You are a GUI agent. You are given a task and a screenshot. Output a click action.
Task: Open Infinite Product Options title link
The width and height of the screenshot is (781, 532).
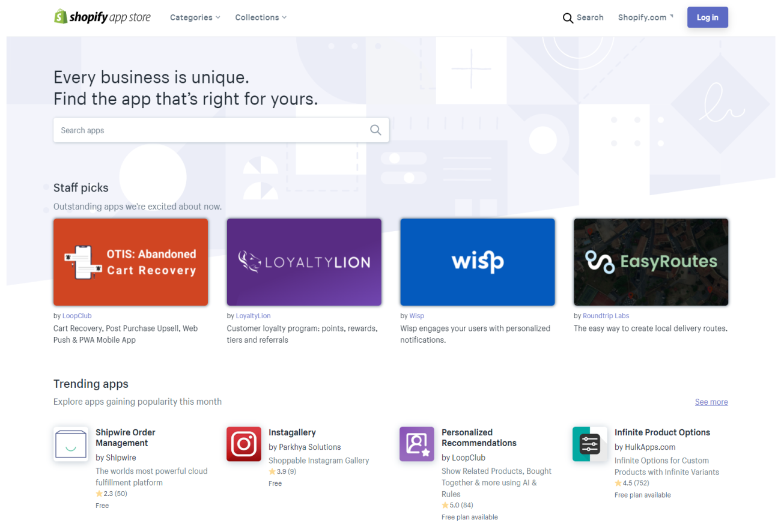[x=663, y=432]
